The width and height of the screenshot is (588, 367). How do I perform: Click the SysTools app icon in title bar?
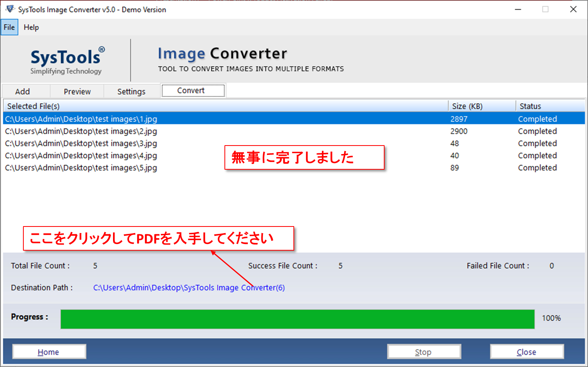(9, 9)
